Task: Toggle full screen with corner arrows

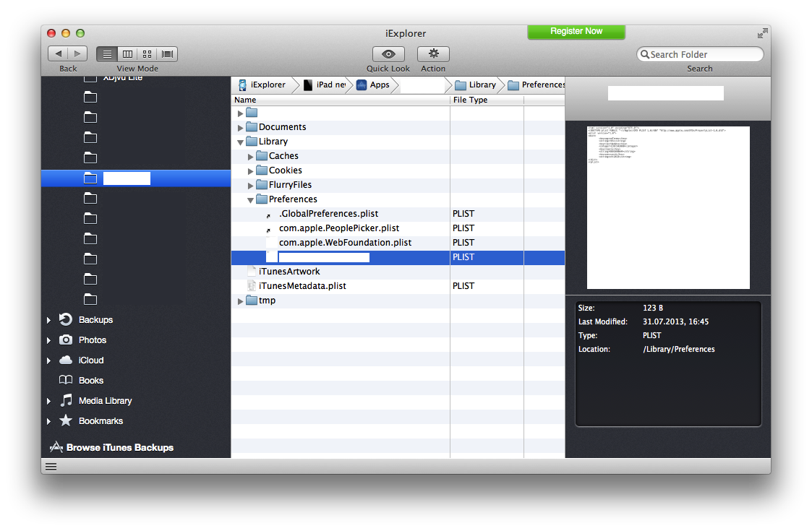Action: pos(762,34)
